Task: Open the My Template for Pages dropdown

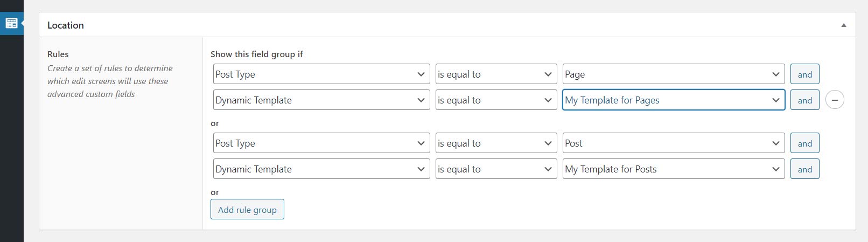Action: click(x=673, y=100)
